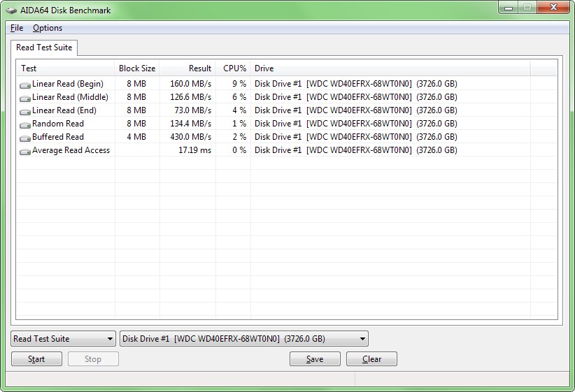Select the Linear Read (End) row label
575x392 pixels.
[x=64, y=110]
